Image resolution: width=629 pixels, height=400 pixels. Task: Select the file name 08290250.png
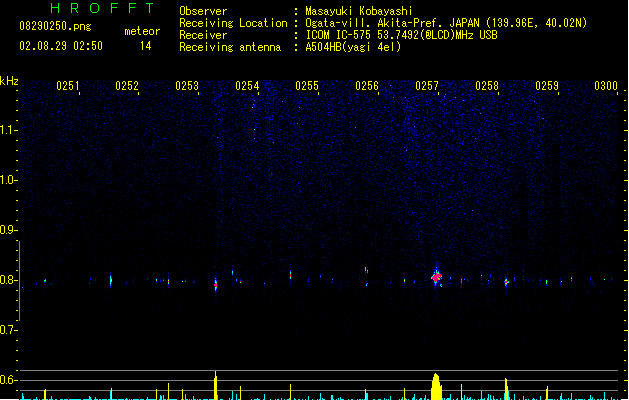55,26
